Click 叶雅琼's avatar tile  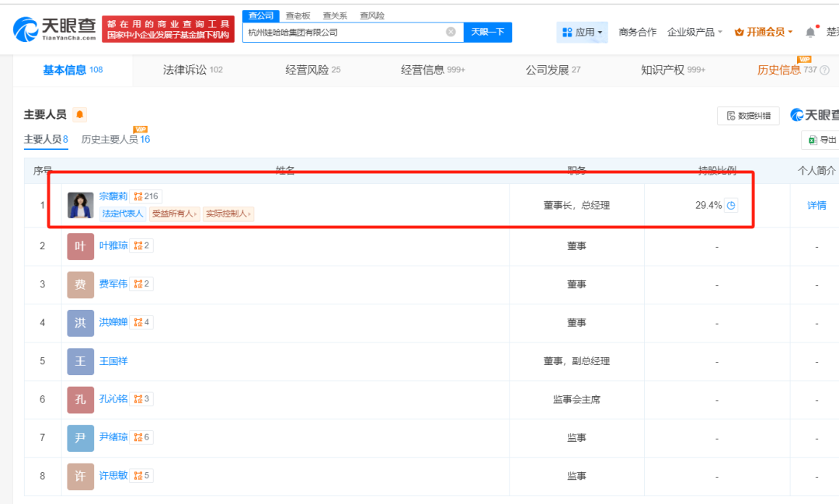(x=80, y=247)
